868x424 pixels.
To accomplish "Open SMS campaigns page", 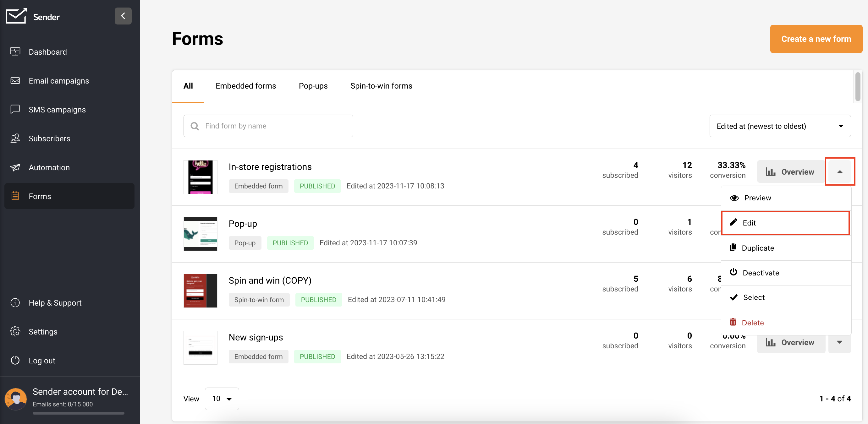I will [x=57, y=110].
